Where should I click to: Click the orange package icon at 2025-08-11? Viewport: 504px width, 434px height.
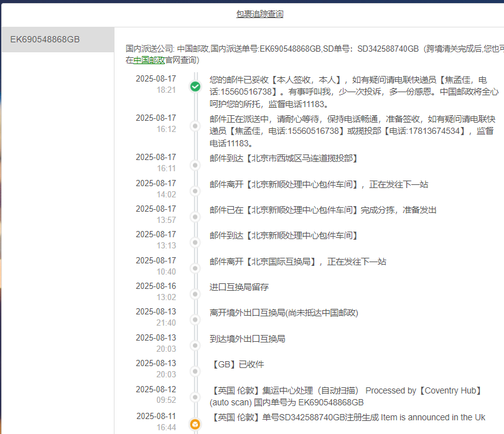pyautogui.click(x=195, y=424)
